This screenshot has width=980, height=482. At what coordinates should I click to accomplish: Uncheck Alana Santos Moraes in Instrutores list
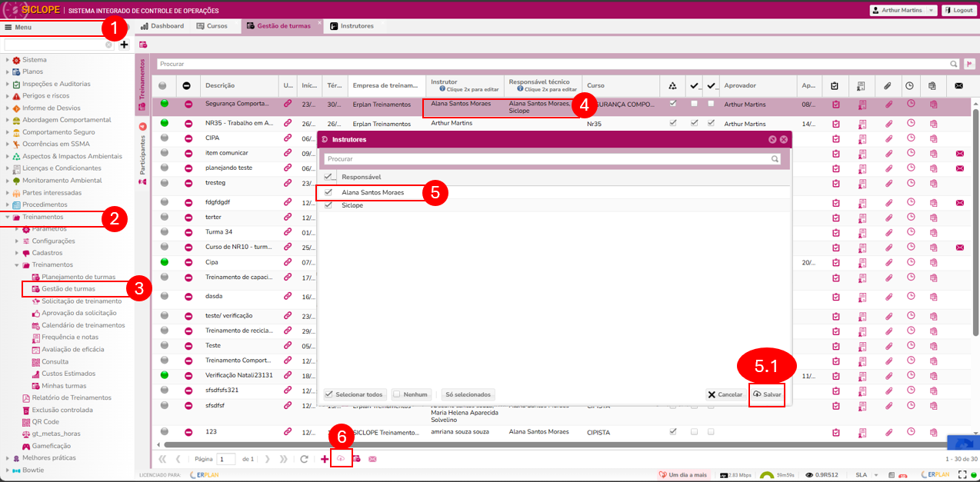pyautogui.click(x=329, y=192)
